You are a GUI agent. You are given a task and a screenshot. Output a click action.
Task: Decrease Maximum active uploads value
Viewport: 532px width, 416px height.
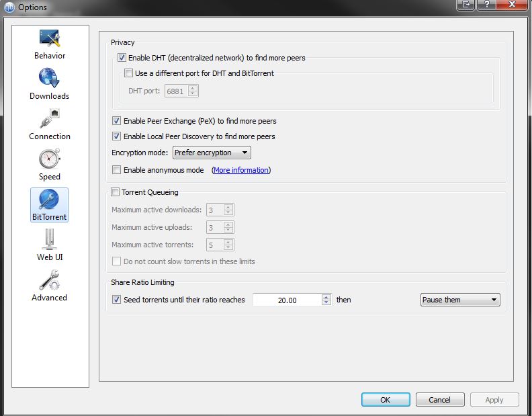[x=228, y=230]
